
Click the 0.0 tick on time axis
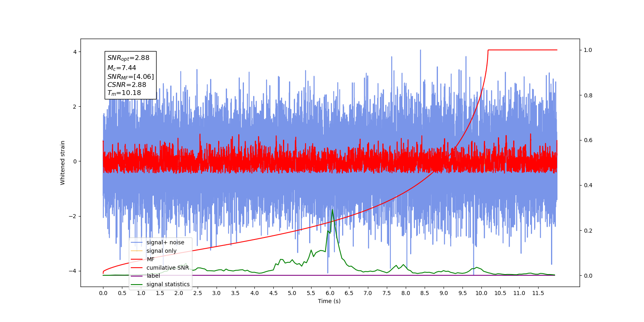pyautogui.click(x=103, y=293)
